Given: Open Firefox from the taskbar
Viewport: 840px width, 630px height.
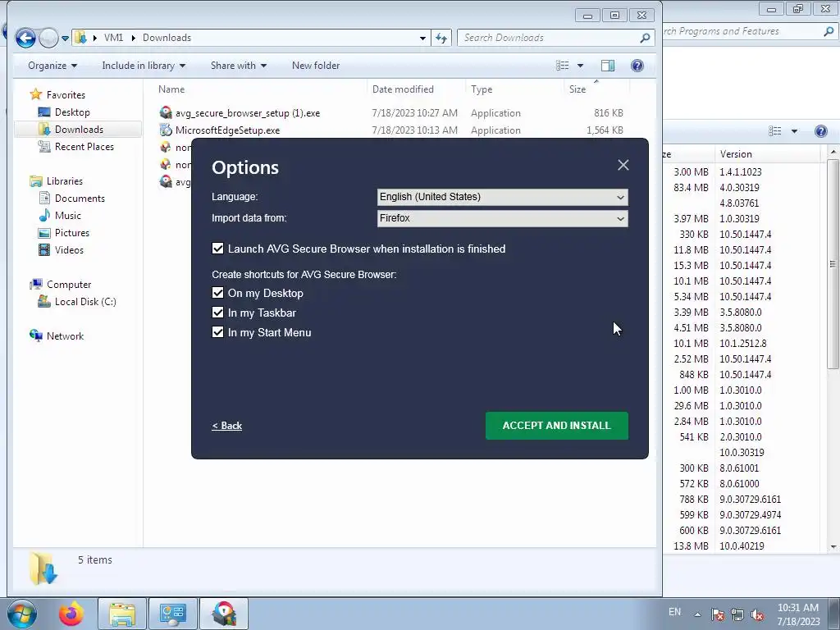Looking at the screenshot, I should point(71,614).
